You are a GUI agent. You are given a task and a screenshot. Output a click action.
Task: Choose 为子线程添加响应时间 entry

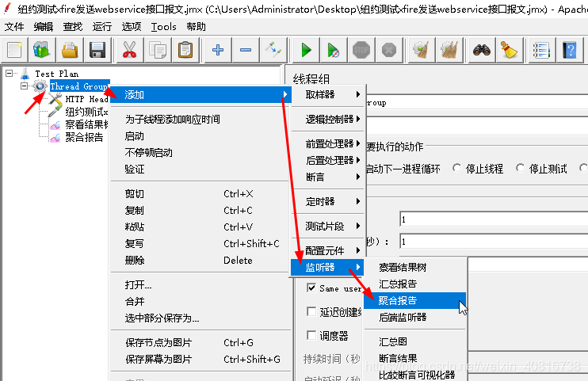(200, 120)
